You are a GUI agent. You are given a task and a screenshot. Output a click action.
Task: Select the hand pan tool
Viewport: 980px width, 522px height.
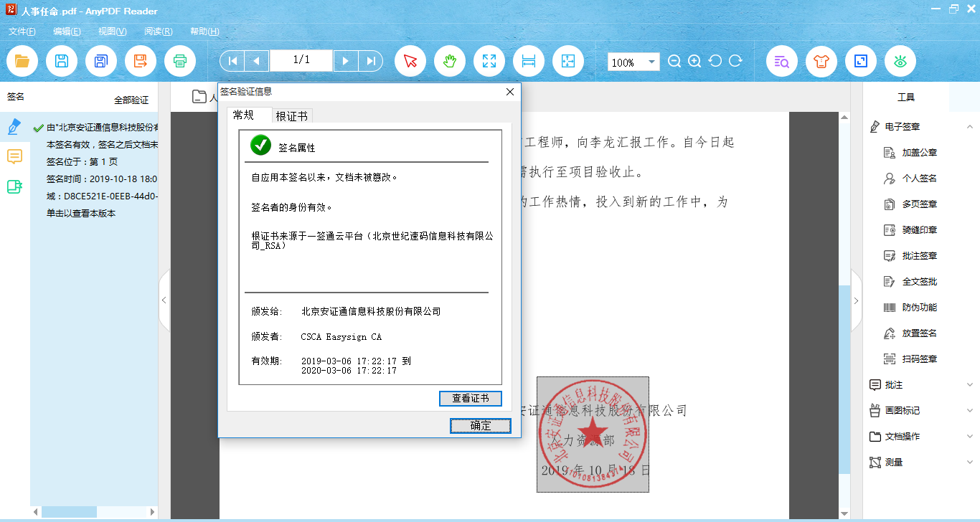(450, 61)
